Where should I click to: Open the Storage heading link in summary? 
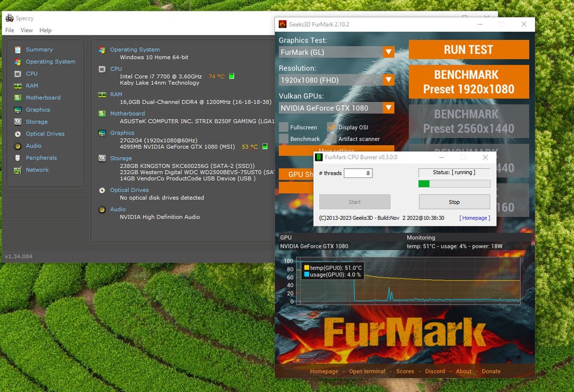pos(121,158)
